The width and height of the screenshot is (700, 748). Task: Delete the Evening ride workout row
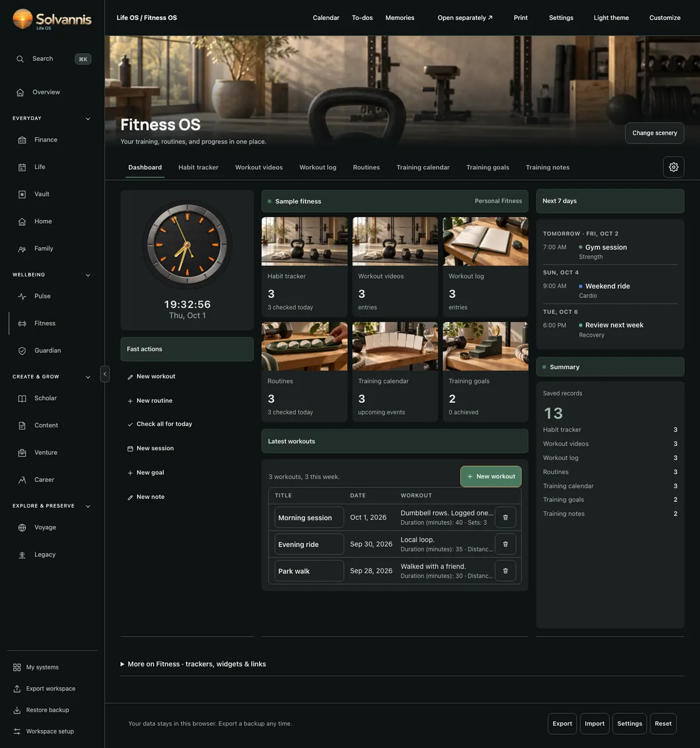tap(505, 544)
